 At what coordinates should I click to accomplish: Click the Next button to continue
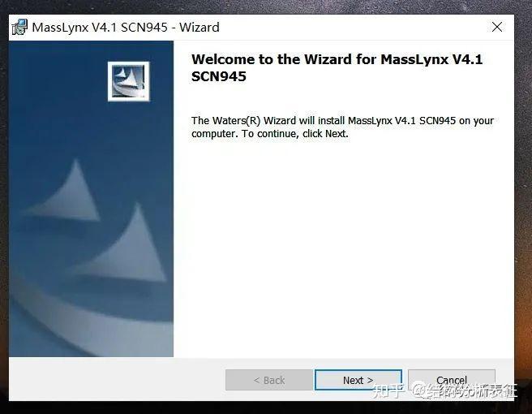tap(358, 380)
